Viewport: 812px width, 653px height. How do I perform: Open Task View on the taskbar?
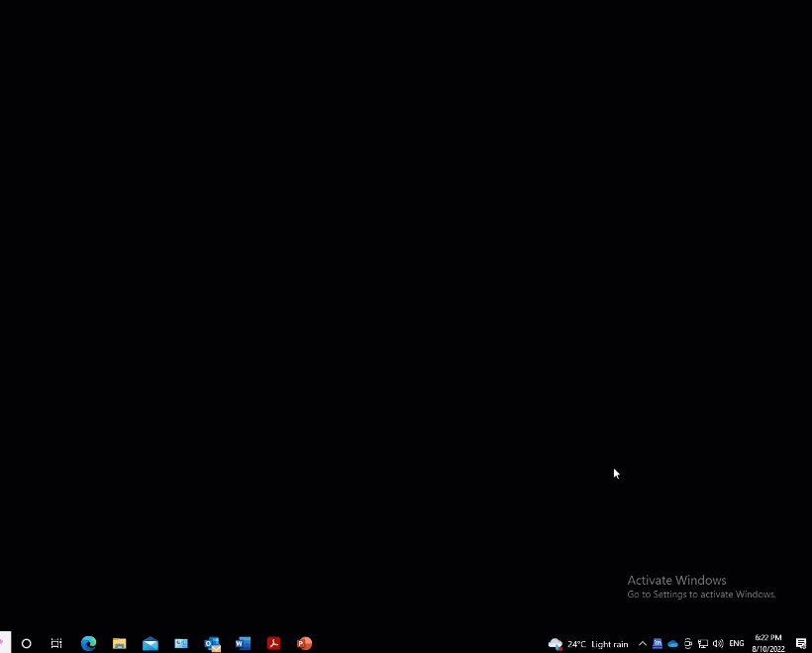56,643
